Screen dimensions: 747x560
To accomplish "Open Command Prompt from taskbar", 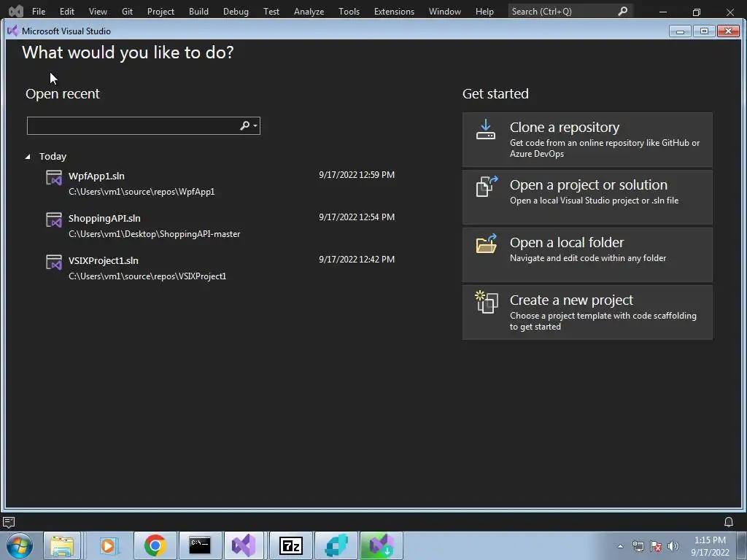I will [x=200, y=545].
